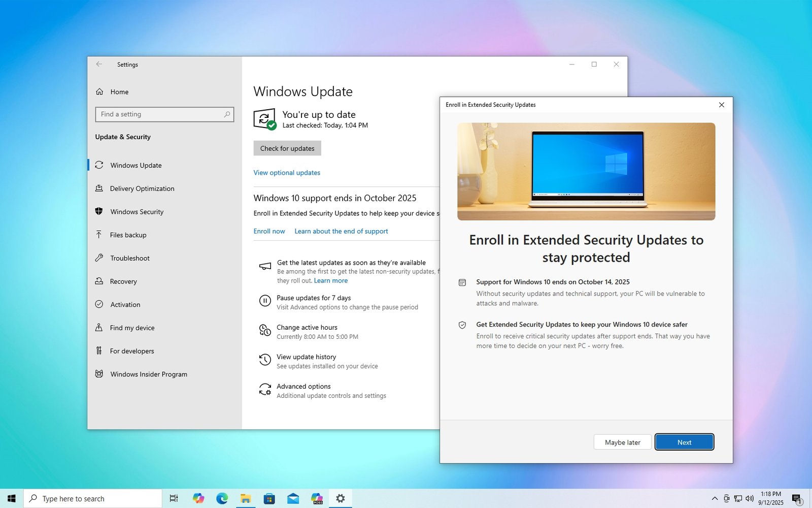The height and width of the screenshot is (508, 812).
Task: Open Microsoft Store from the taskbar
Action: pyautogui.click(x=269, y=498)
